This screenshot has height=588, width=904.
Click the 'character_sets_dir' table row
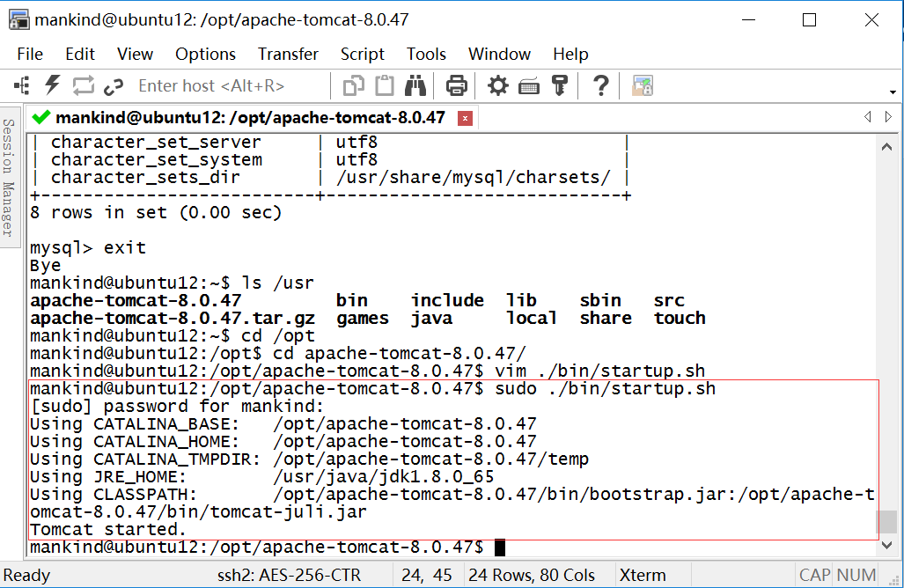click(330, 178)
